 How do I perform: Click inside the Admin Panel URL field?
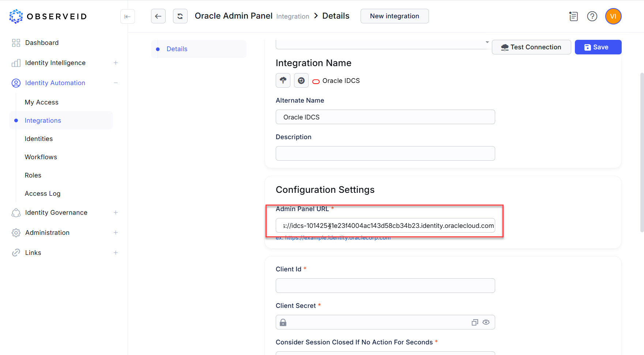(x=385, y=225)
